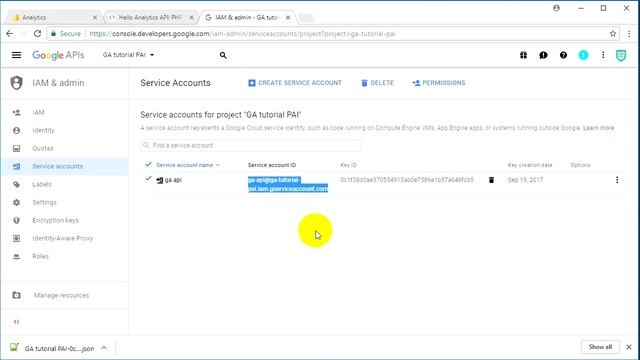The image size is (640, 360).
Task: Open the notifications alert icon
Action: point(543,55)
